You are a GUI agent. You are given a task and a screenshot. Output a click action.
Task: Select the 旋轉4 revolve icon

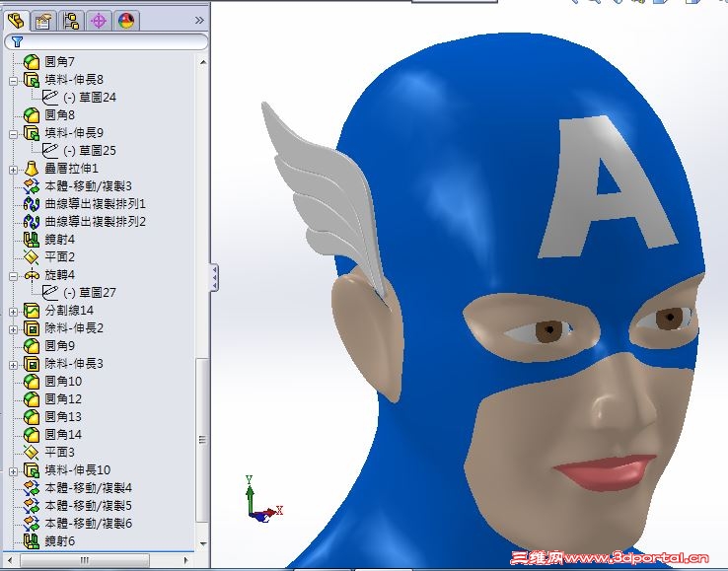click(x=32, y=275)
